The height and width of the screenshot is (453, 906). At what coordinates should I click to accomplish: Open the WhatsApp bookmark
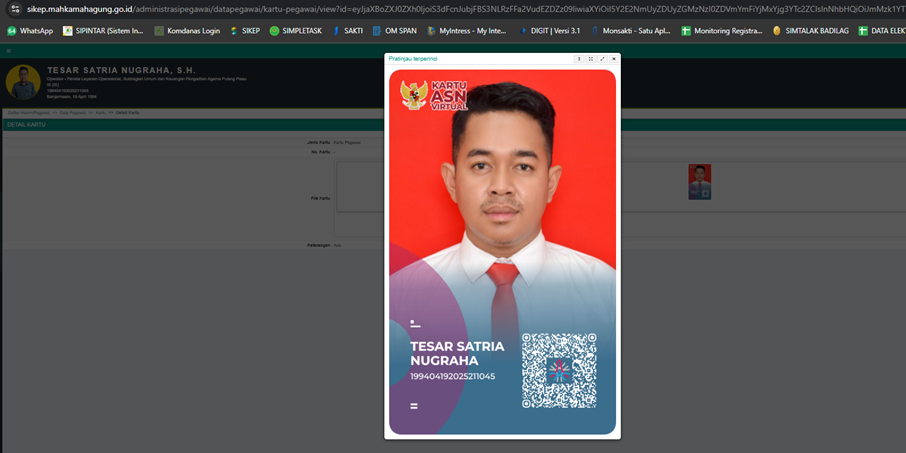[x=30, y=31]
